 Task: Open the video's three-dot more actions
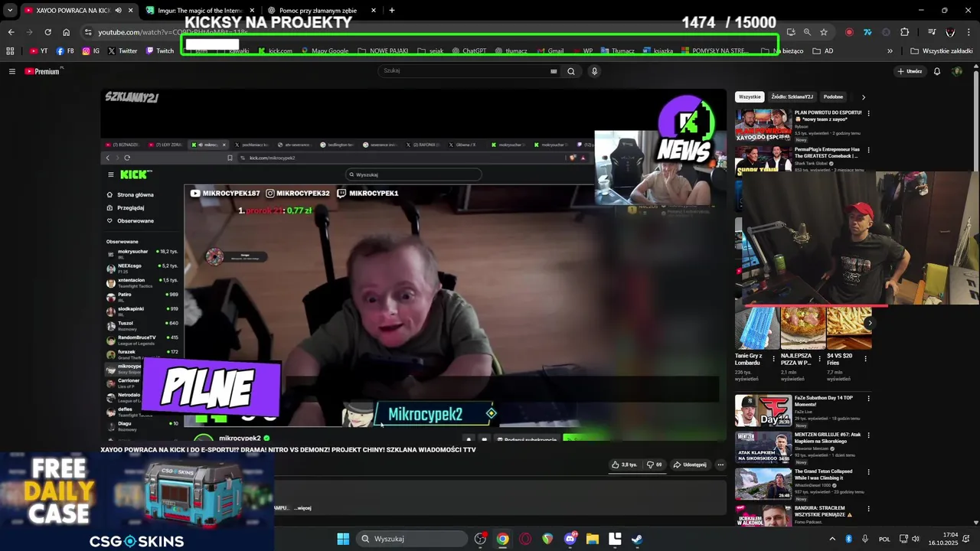[720, 465]
